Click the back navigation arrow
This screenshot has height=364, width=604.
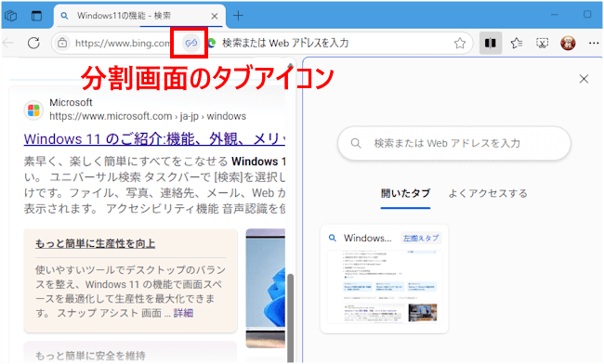(x=8, y=43)
